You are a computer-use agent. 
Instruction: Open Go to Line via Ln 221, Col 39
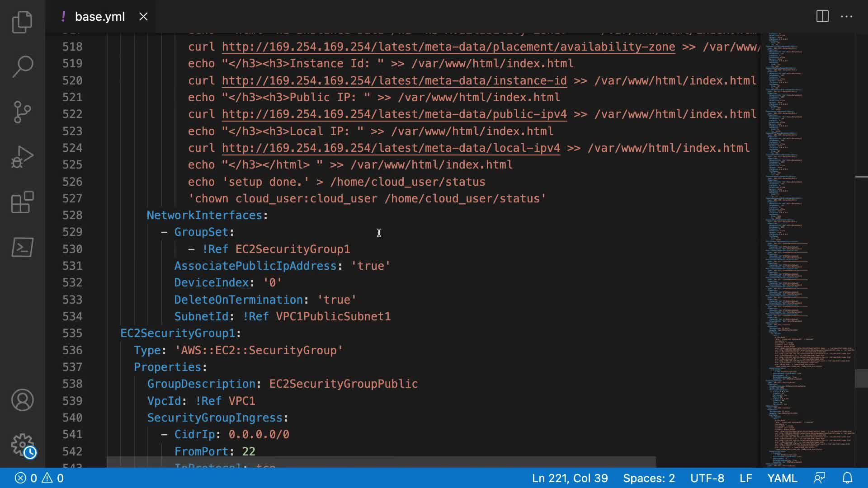570,478
